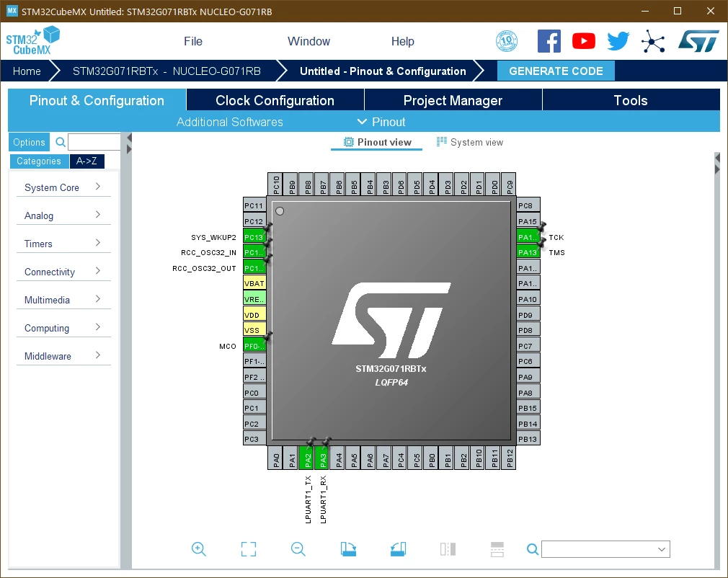Image resolution: width=728 pixels, height=578 pixels.
Task: Expand the Multimedia category
Action: (63, 299)
